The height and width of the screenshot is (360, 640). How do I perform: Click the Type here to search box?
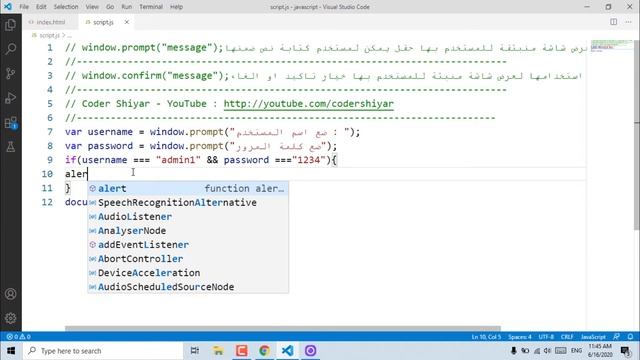(102, 351)
